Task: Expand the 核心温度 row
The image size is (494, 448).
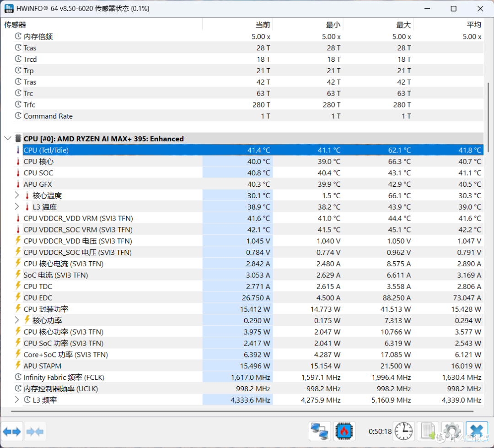Action: click(17, 195)
